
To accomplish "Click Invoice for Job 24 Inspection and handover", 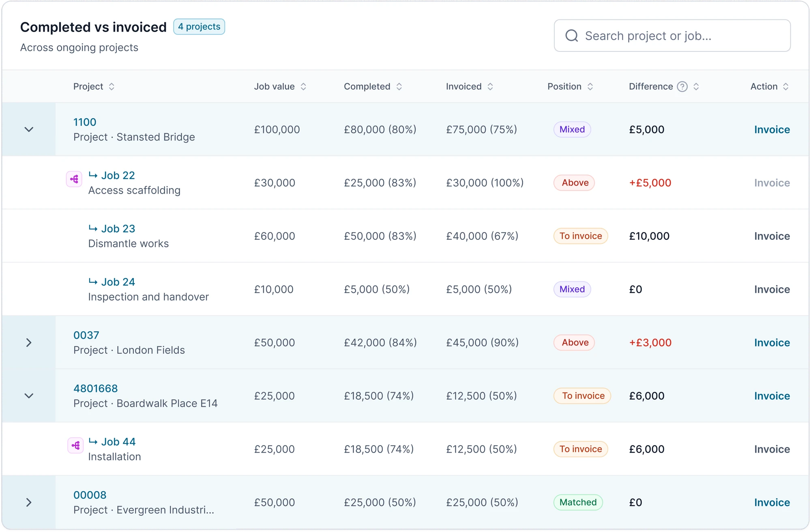I will coord(772,289).
